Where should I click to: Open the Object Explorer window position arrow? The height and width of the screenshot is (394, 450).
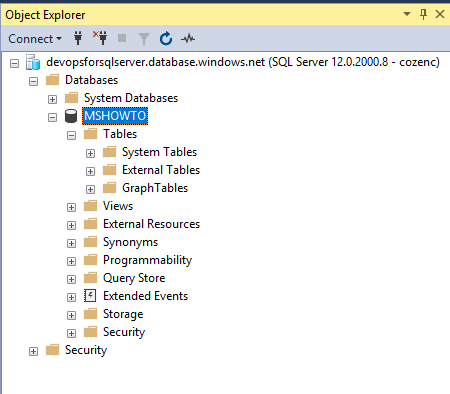point(407,14)
